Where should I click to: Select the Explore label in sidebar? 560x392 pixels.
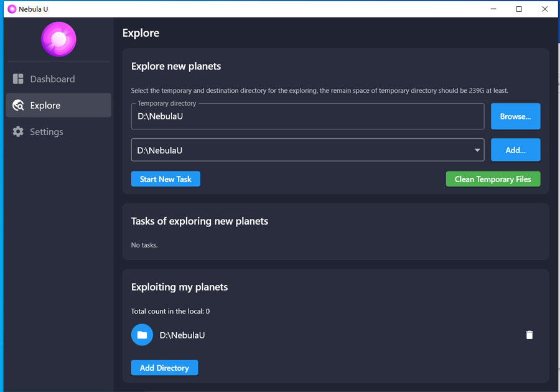click(45, 105)
